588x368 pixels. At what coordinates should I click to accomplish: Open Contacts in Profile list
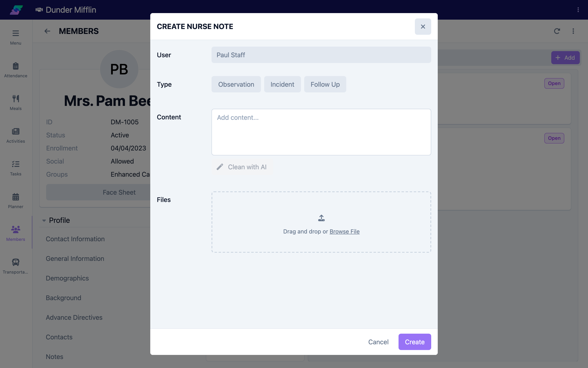click(x=59, y=337)
